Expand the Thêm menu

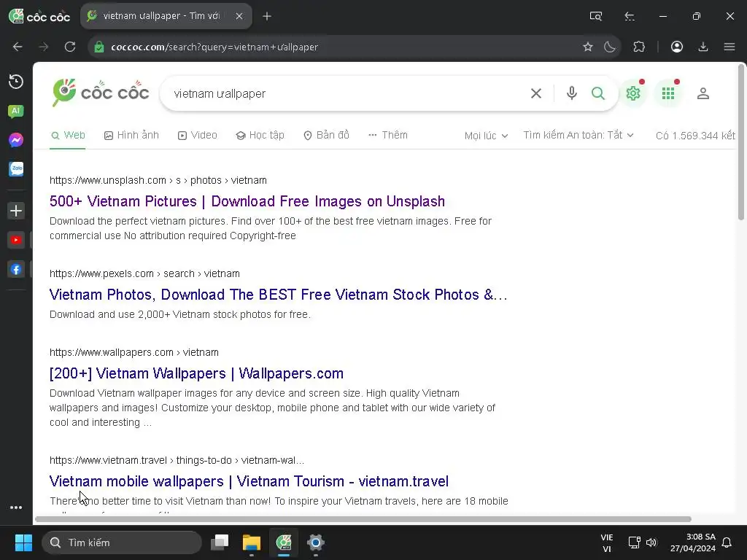388,135
